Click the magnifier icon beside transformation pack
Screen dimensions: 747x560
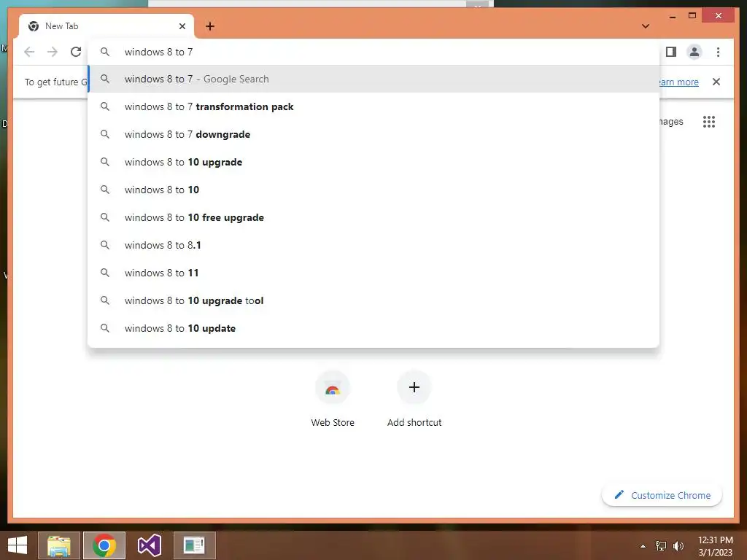105,106
